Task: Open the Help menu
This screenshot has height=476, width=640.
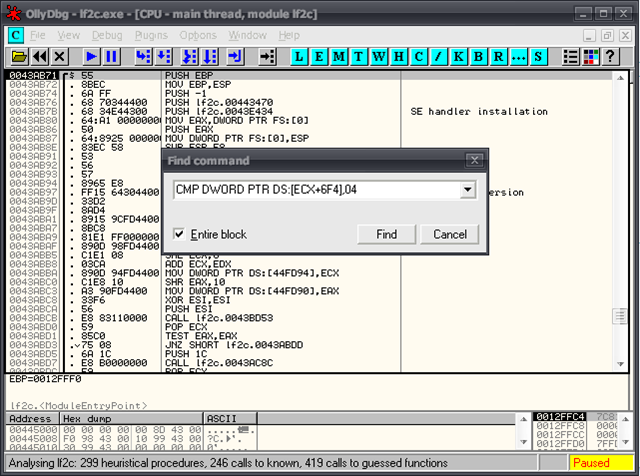Action: click(x=289, y=36)
